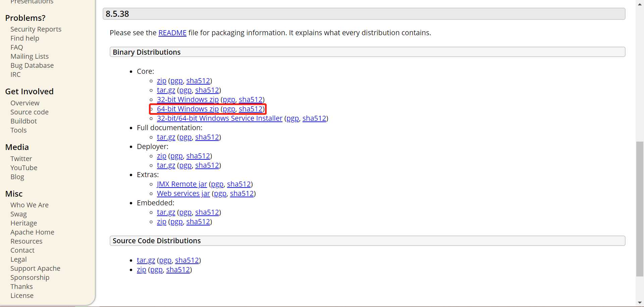The height and width of the screenshot is (307, 644).
Task: Open sha512 for Full documentation tar.gz
Action: tap(207, 137)
